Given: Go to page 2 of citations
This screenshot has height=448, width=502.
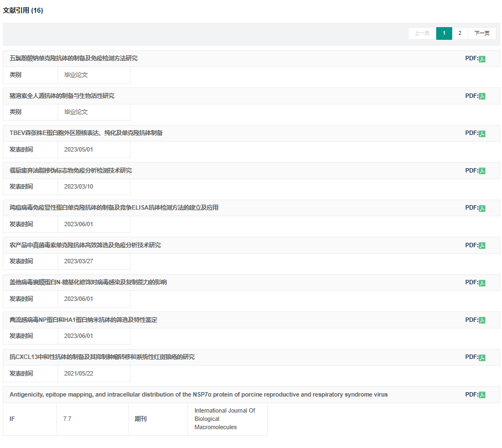Looking at the screenshot, I should 459,33.
